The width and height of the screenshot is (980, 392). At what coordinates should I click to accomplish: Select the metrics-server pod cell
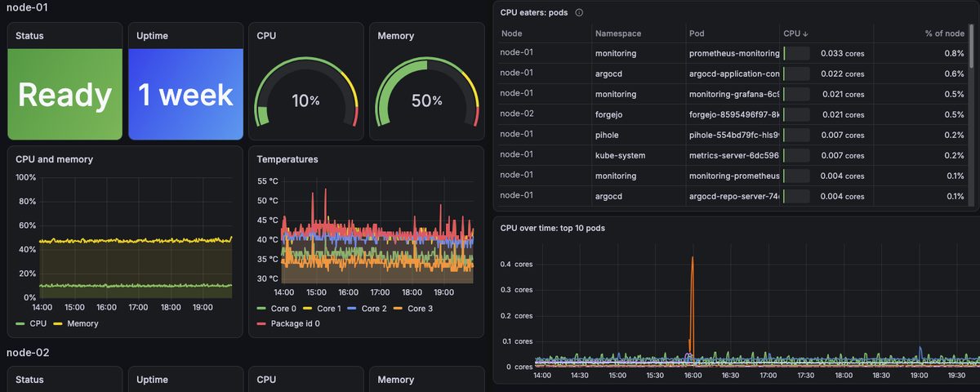click(733, 155)
